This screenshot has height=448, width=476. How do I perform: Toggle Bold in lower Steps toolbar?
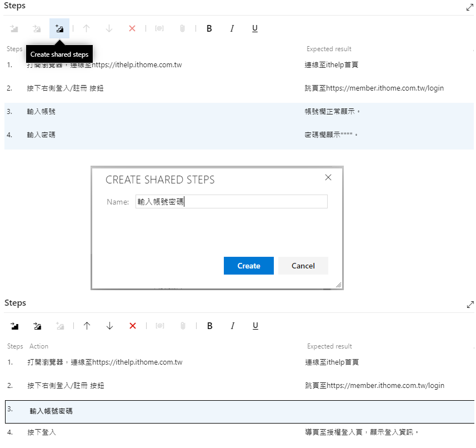pos(210,326)
